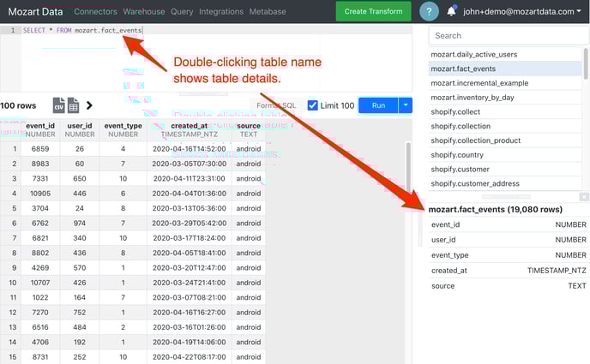Viewport: 590px width, 364px height.
Task: Select mozart.daily_active_users in table list
Action: (x=505, y=55)
